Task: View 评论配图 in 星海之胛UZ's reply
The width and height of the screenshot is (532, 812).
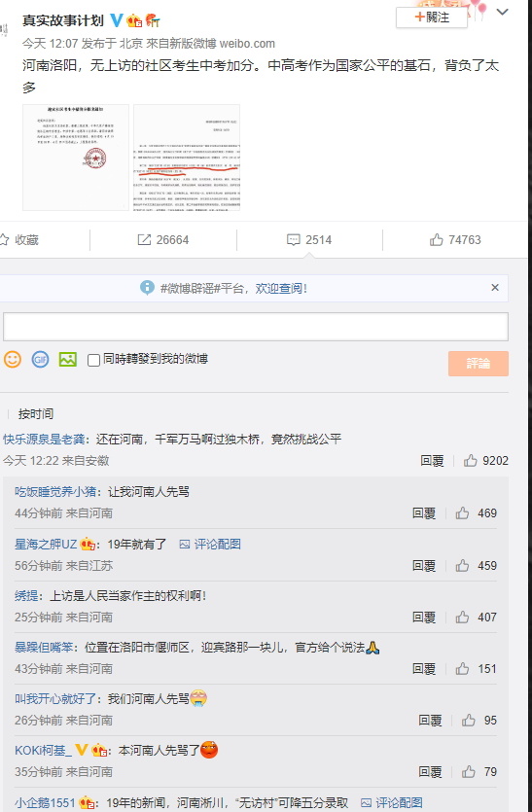Action: point(210,545)
